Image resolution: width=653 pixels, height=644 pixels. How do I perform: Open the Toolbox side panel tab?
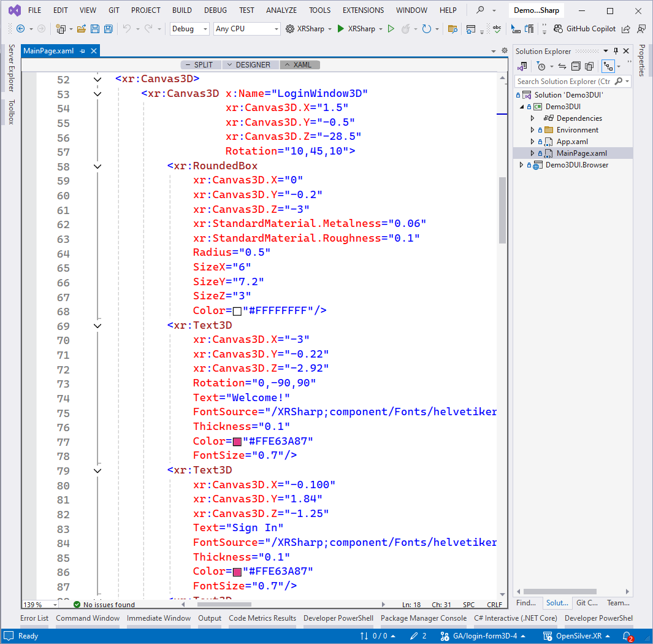pyautogui.click(x=11, y=112)
